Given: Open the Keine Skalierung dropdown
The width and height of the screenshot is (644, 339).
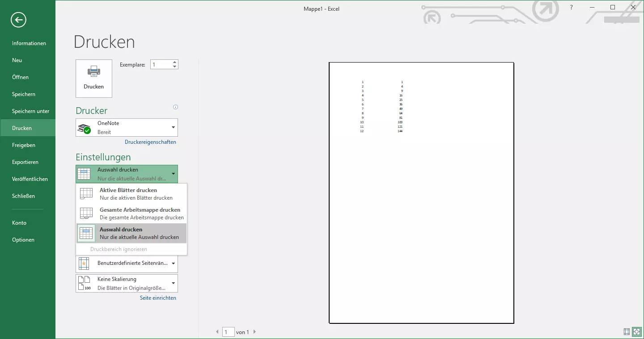Looking at the screenshot, I should point(173,284).
